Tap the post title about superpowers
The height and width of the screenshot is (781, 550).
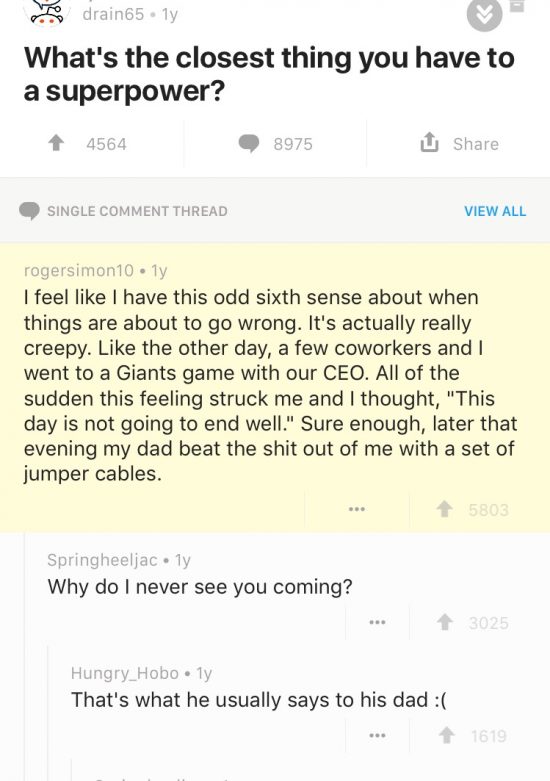pos(269,74)
